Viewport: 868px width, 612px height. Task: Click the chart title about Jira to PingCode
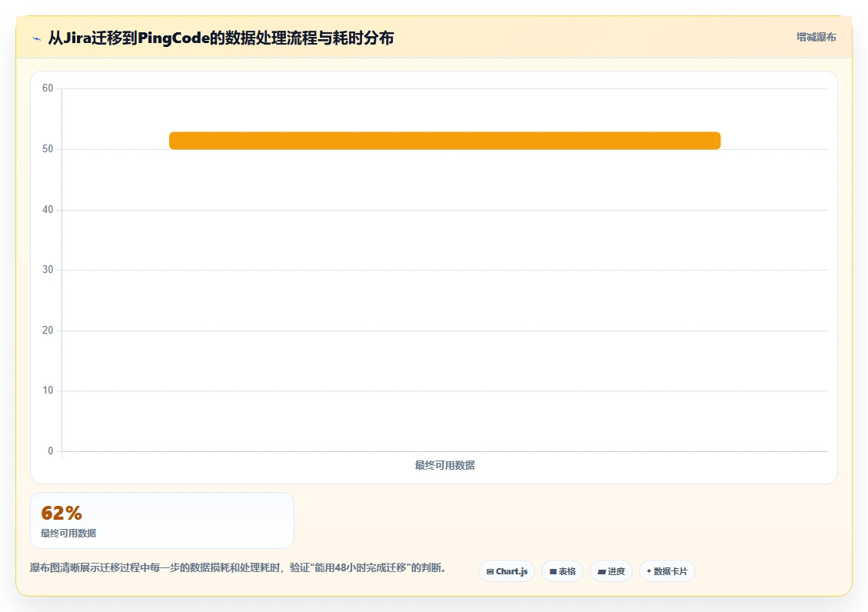coord(221,38)
